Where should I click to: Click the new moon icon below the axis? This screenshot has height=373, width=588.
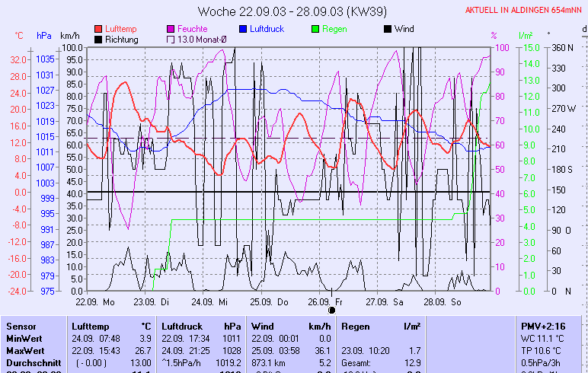[331, 310]
